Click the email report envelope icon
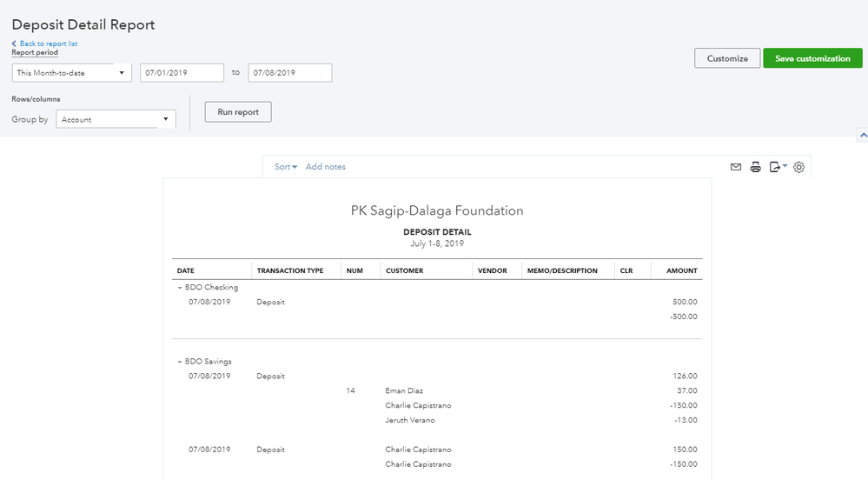 tap(736, 167)
